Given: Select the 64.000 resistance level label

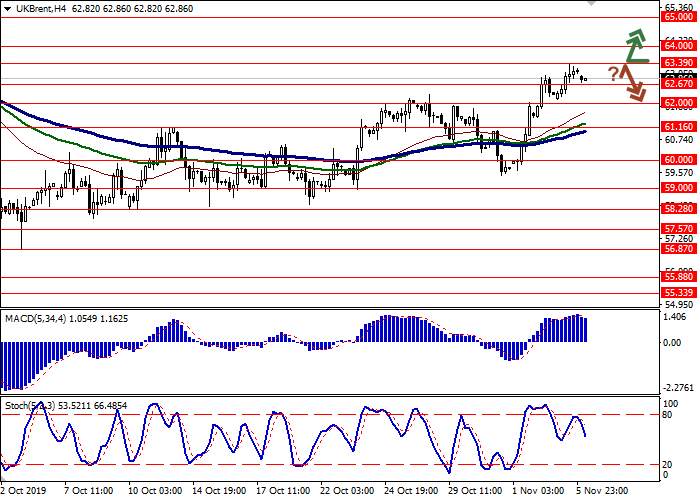Looking at the screenshot, I should point(679,46).
